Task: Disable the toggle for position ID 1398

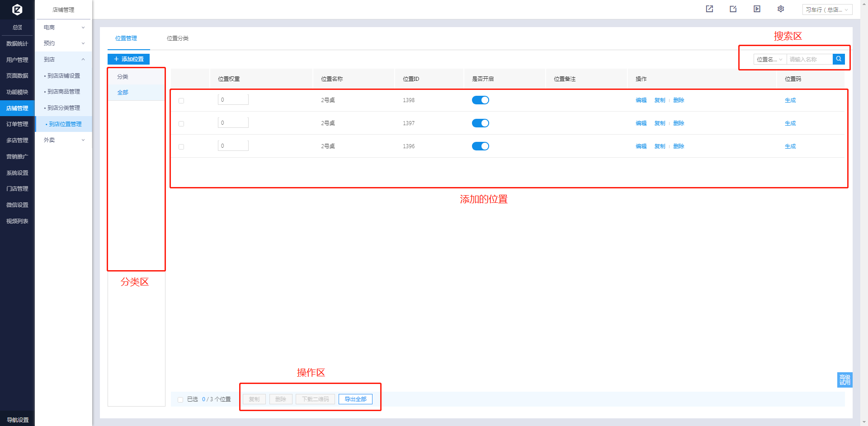Action: pyautogui.click(x=480, y=100)
